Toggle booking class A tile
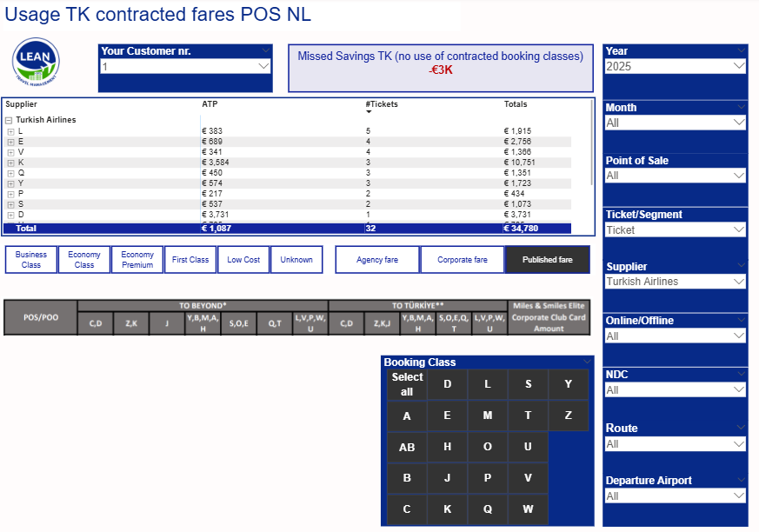 tap(407, 416)
